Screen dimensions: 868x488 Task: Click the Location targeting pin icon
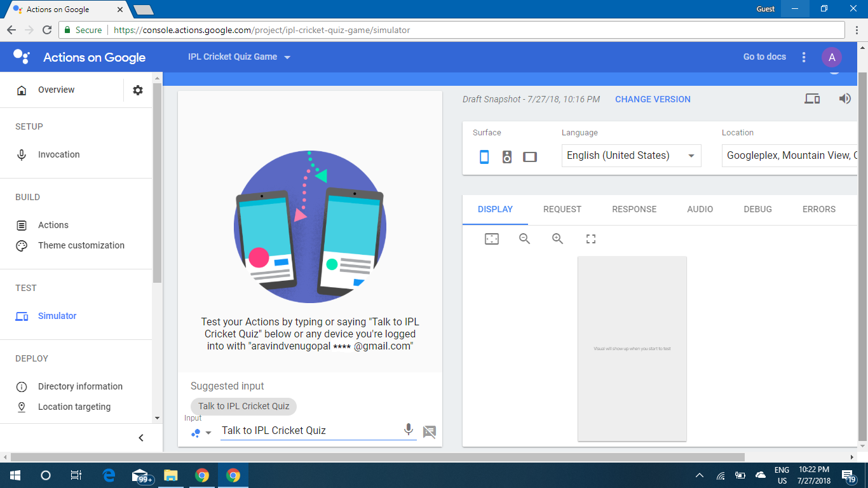[x=22, y=407]
